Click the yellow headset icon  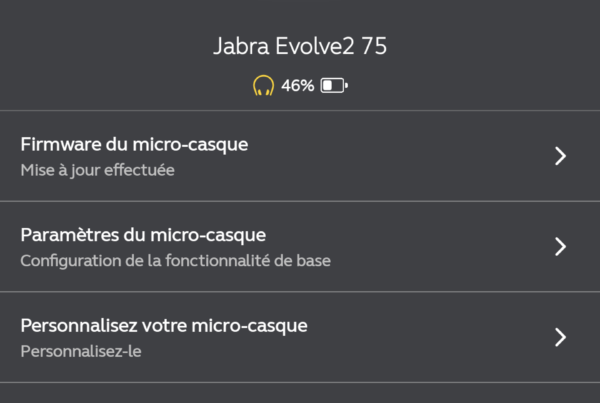263,85
